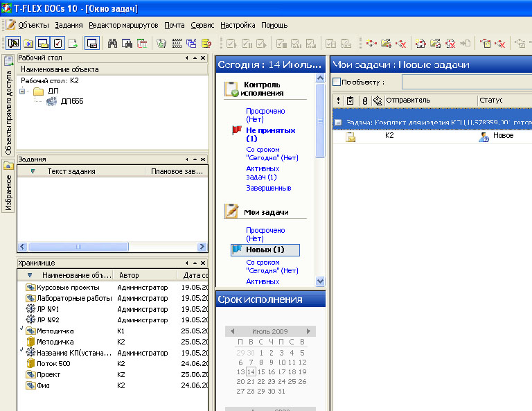532x411 pixels.
Task: Open the Редактор маршрутов menu
Action: coord(123,25)
